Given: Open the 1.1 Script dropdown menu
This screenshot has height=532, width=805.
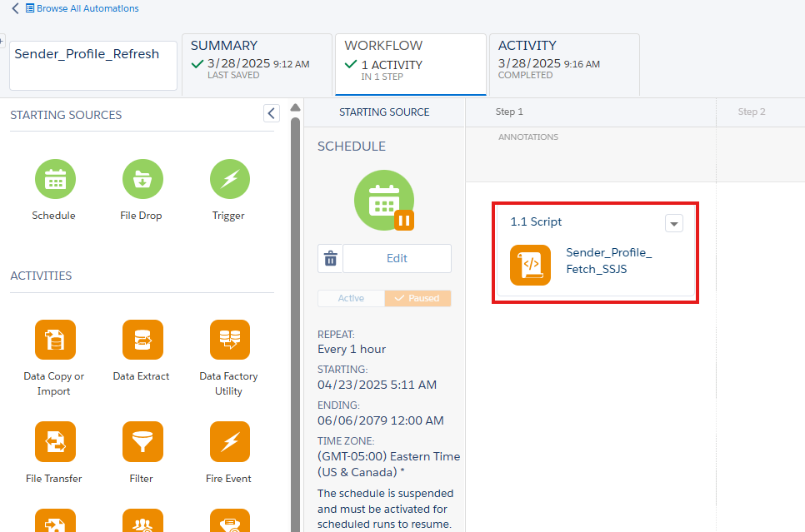Looking at the screenshot, I should 674,223.
